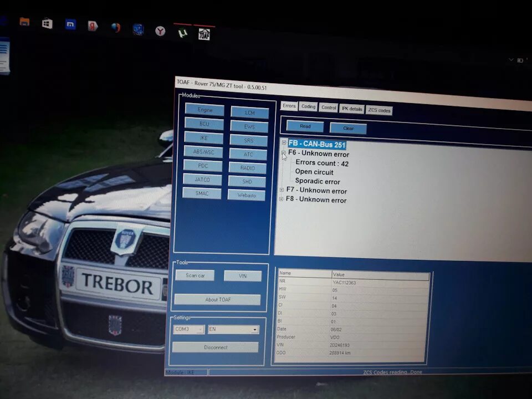Launch the Maxthon browser icon on the taskbar
Image resolution: width=532 pixels, height=399 pixels.
click(70, 24)
